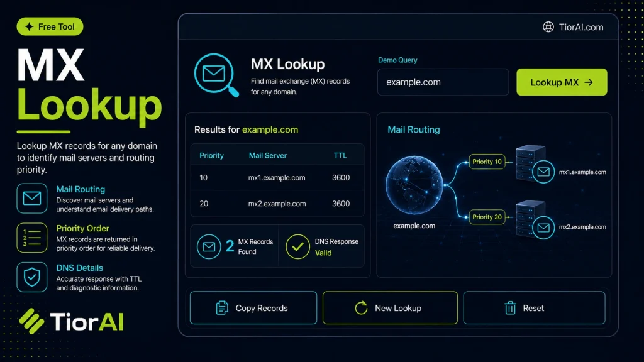Click the arrow icon on Lookup MX

click(589, 82)
